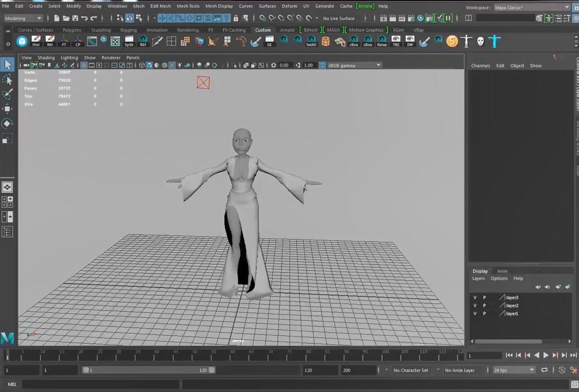Open the sRGB gamma view transform dropdown
Screen dimensions: 579x392
(x=354, y=65)
